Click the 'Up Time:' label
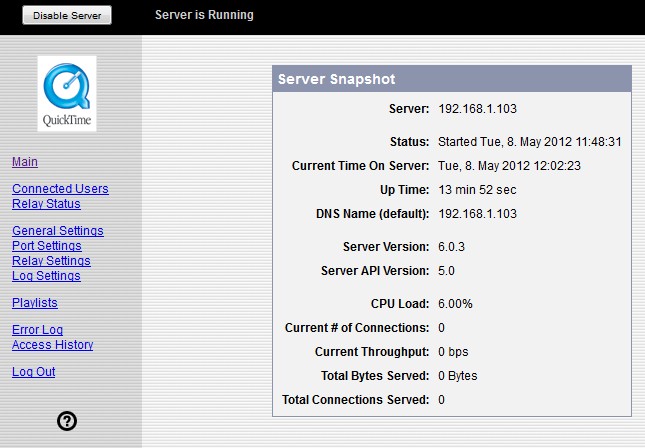Image resolution: width=645 pixels, height=448 pixels. pyautogui.click(x=404, y=190)
